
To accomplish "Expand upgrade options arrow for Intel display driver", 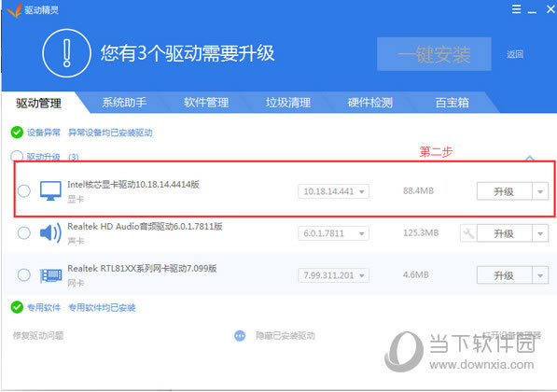I will 540,191.
